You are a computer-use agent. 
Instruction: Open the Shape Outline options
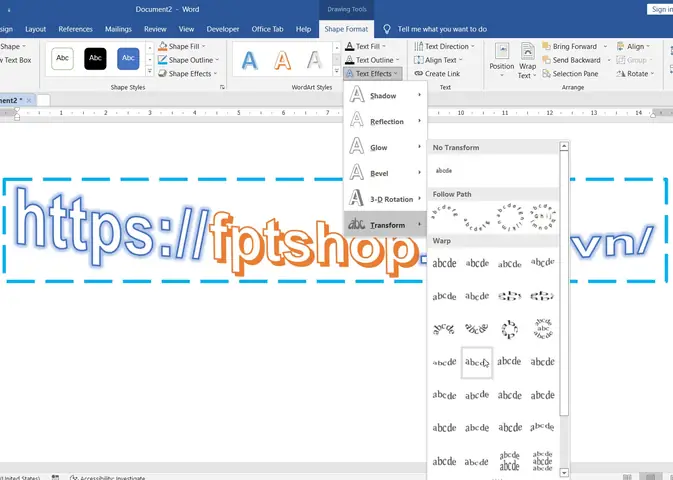[x=188, y=60]
